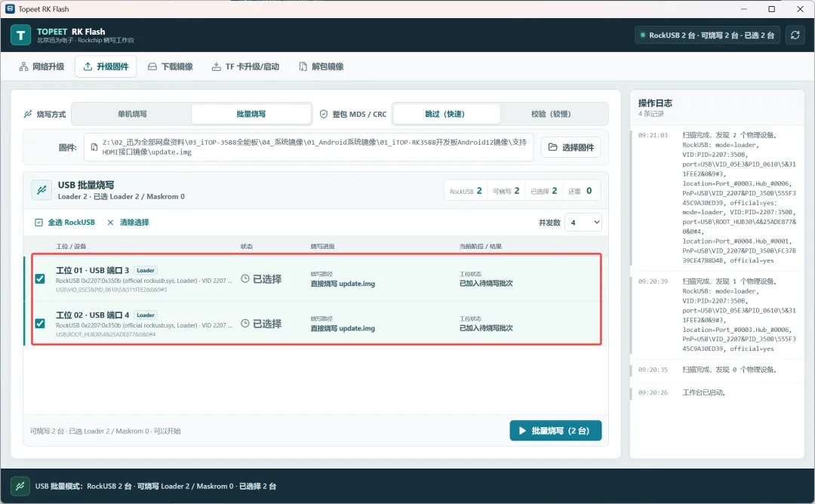
Task: Click 工位 01 已加入待烧写批次 status
Action: 486,283
